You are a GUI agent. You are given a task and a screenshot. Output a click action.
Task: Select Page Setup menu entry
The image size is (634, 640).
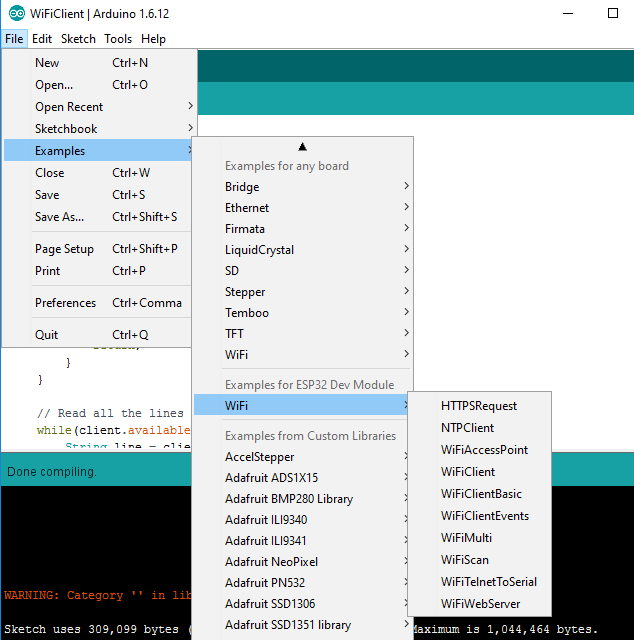(64, 249)
